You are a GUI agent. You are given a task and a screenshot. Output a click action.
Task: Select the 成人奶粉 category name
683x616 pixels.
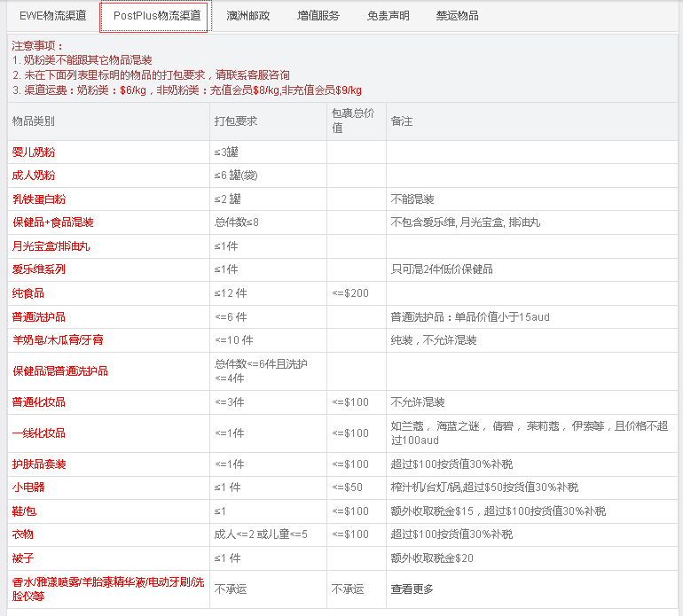(x=34, y=175)
